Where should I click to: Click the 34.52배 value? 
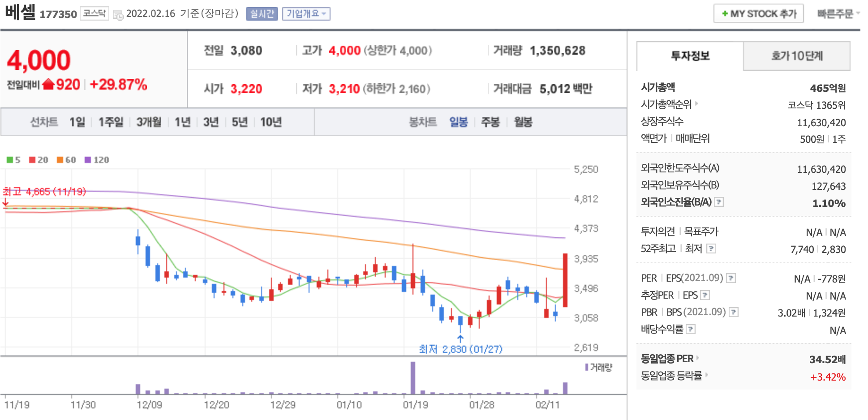tap(828, 359)
